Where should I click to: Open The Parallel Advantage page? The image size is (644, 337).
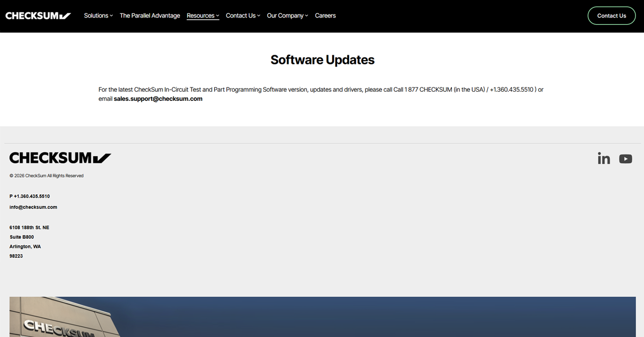tap(150, 16)
